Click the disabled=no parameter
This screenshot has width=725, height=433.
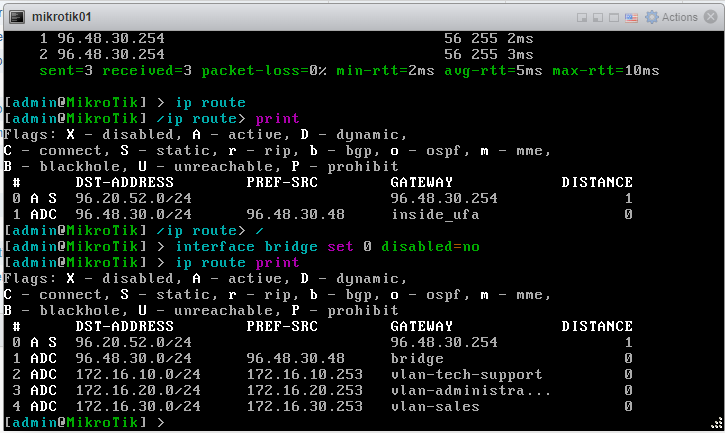[430, 247]
